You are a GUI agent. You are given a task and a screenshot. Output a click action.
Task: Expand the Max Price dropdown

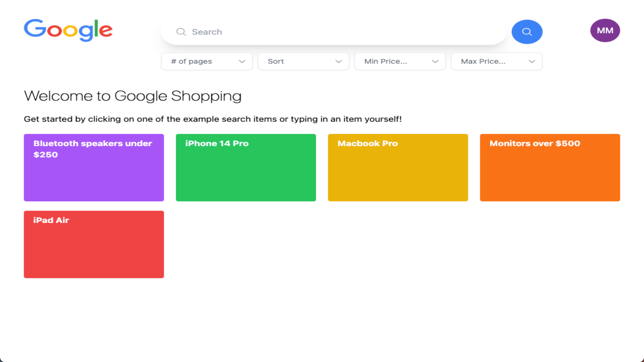496,61
